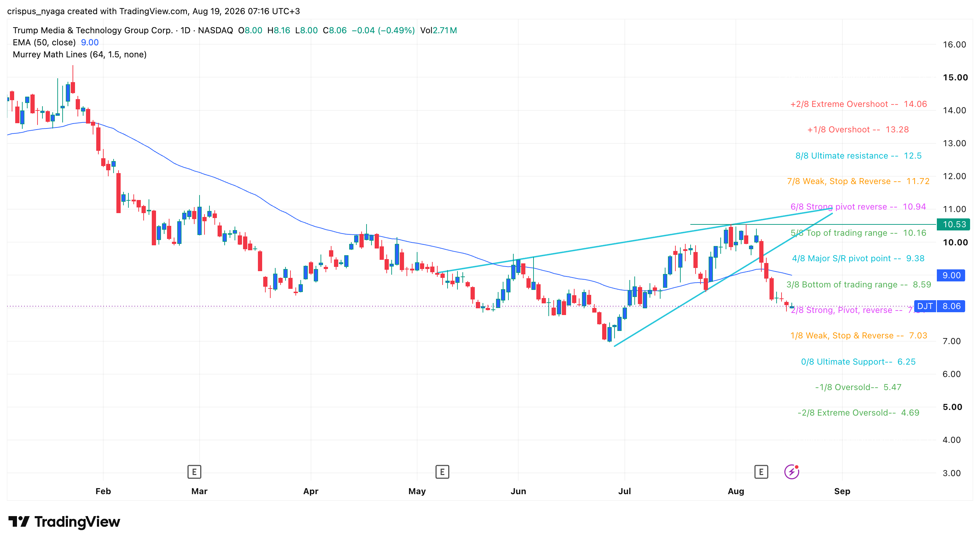Open the earnings marker beside the Mar label
Screen dimensions: 980x543
(x=194, y=472)
